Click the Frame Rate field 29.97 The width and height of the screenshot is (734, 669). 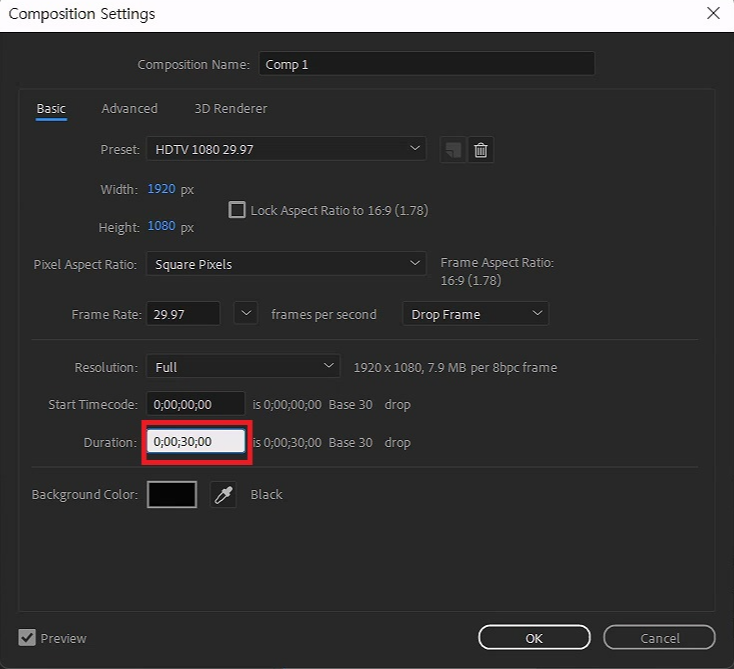(x=183, y=314)
